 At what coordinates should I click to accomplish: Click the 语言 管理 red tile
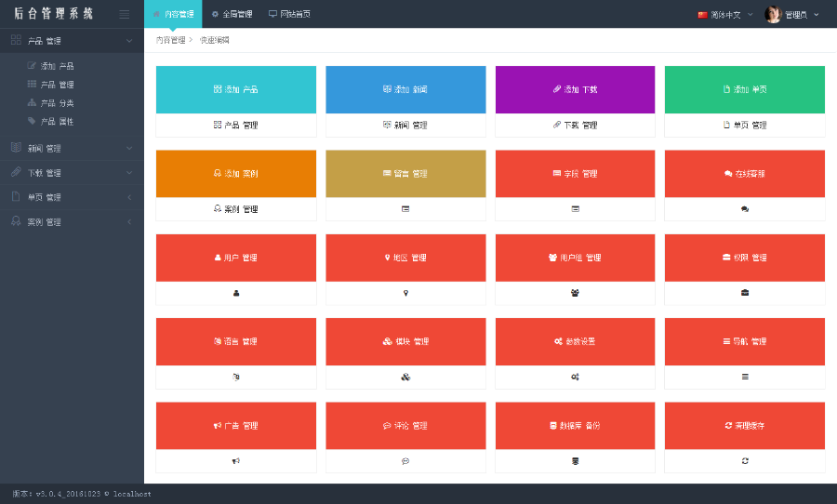236,341
